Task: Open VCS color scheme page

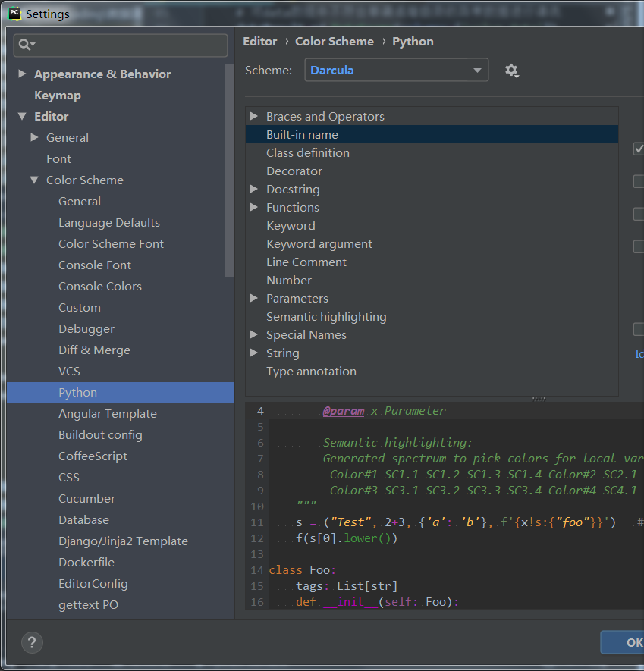Action: pos(69,371)
